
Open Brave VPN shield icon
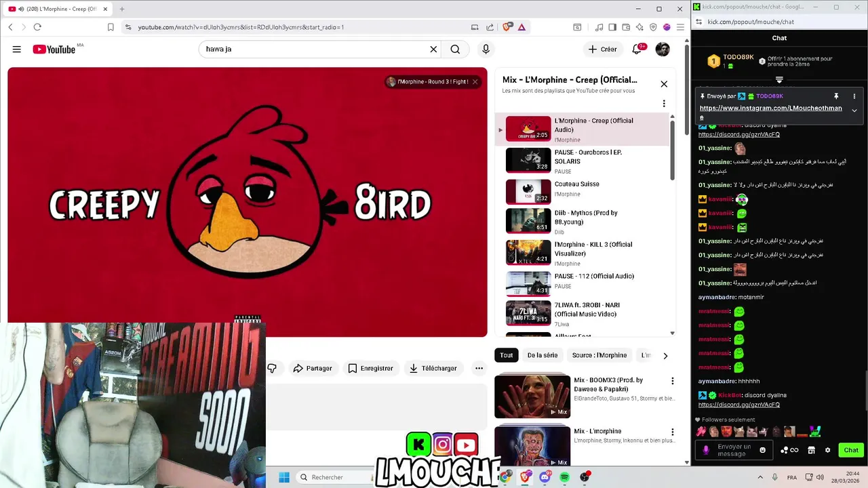click(653, 27)
